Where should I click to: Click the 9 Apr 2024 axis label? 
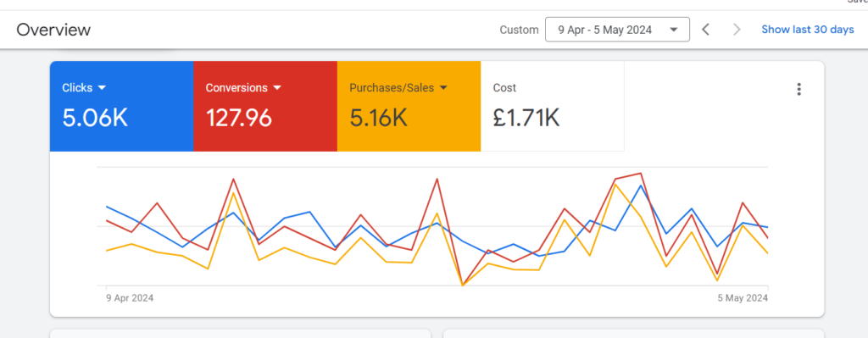point(130,297)
